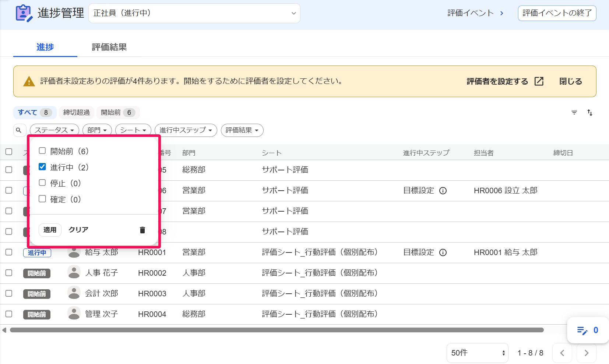
Task: Click the 進捗管理 clipboard logo icon
Action: tap(24, 13)
